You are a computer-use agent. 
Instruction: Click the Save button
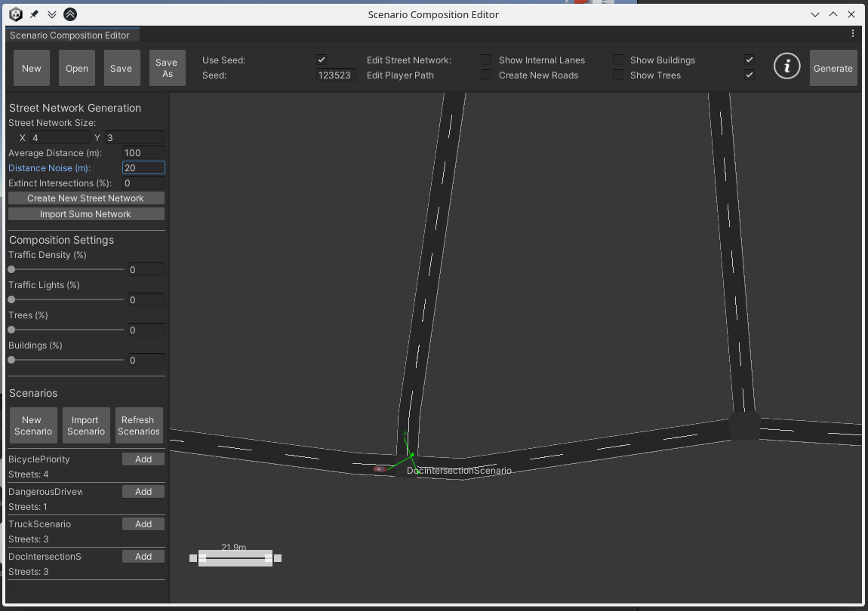pyautogui.click(x=122, y=68)
